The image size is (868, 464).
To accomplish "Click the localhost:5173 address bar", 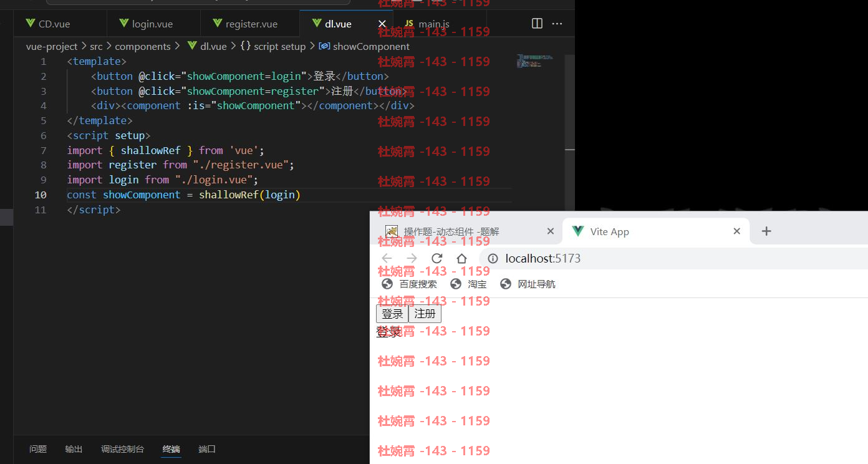I will point(673,258).
